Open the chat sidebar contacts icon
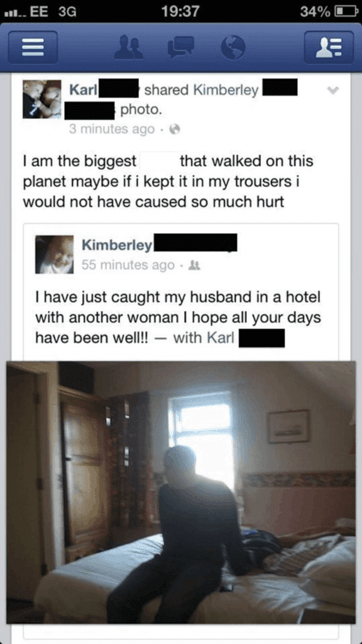The height and width of the screenshot is (644, 362). pyautogui.click(x=329, y=47)
